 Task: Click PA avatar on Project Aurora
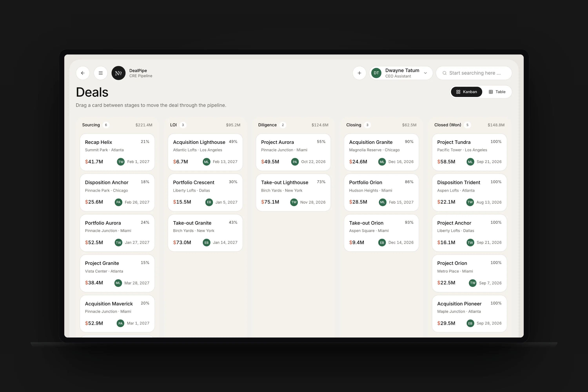(295, 162)
